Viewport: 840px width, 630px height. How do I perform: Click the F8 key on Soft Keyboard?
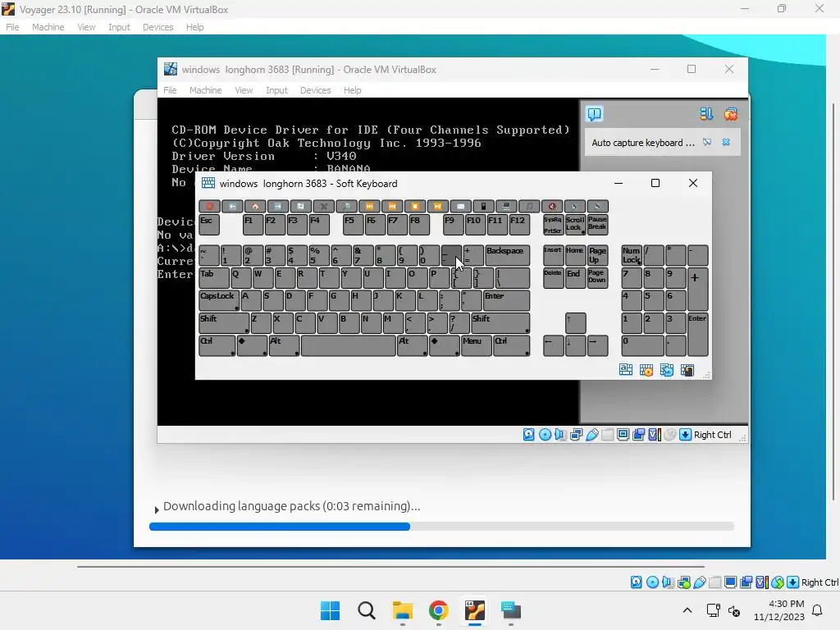point(419,225)
